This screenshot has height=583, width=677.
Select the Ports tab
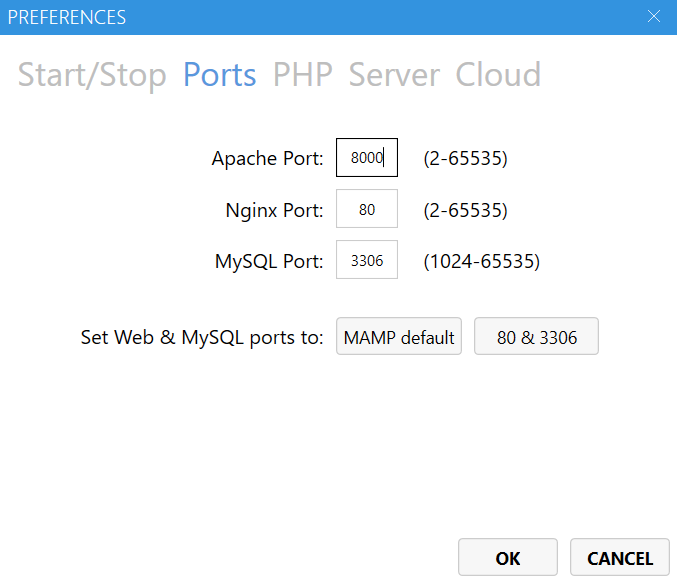(x=219, y=75)
